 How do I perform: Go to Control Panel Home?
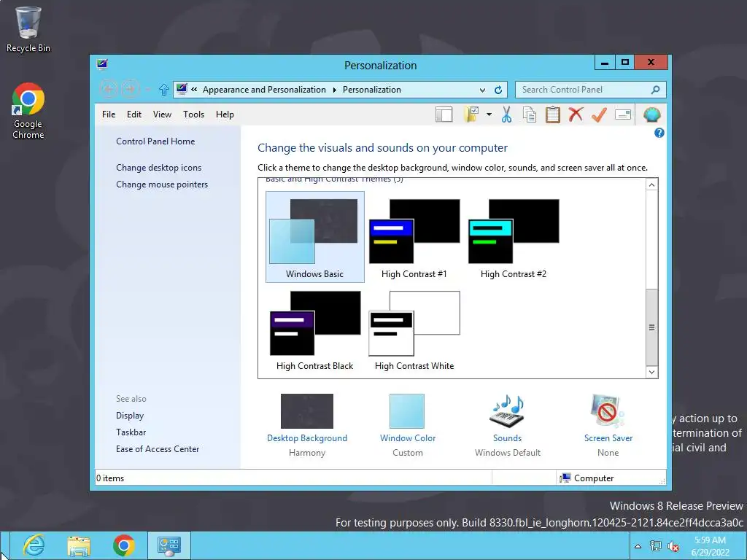[155, 141]
